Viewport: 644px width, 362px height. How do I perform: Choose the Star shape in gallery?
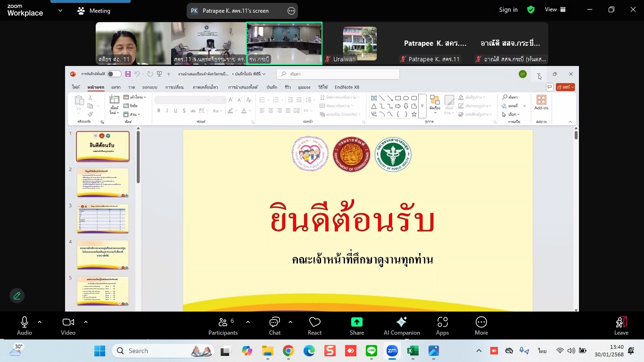click(x=414, y=114)
